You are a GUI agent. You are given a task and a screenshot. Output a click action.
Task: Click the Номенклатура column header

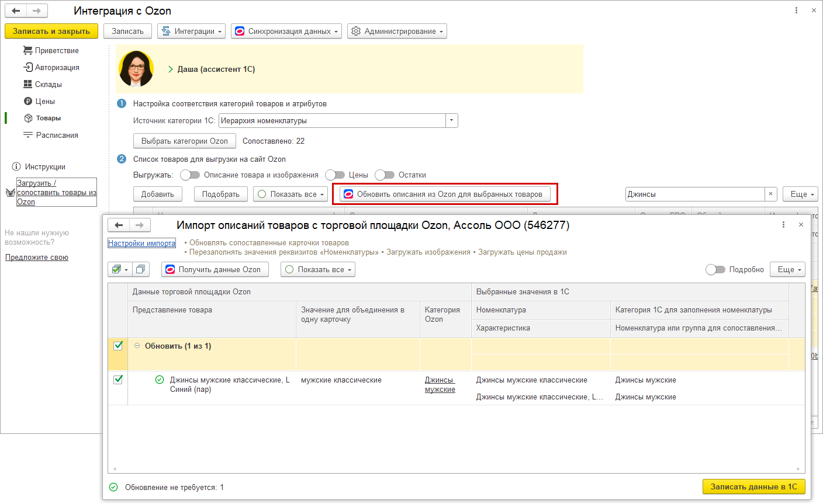click(541, 310)
